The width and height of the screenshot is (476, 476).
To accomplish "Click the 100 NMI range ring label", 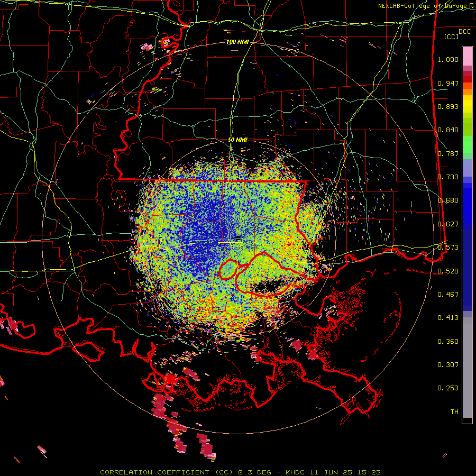I will (237, 42).
